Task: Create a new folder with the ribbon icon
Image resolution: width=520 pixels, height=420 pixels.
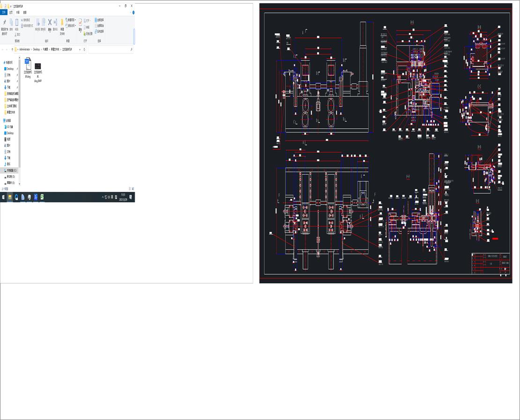Action: (x=62, y=22)
